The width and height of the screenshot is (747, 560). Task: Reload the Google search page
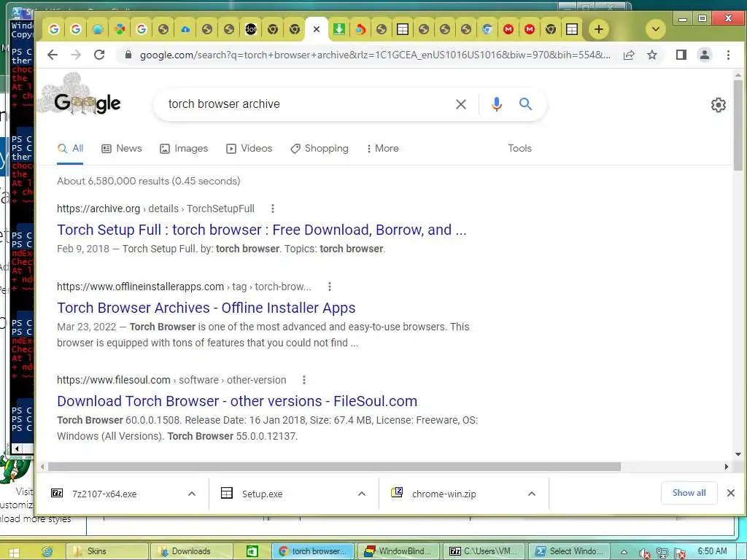[x=99, y=55]
